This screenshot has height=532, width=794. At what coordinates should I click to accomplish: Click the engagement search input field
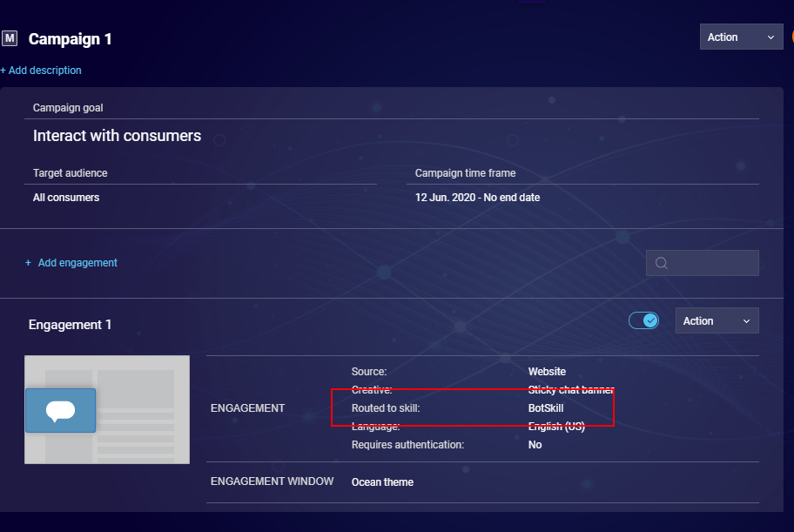point(703,263)
